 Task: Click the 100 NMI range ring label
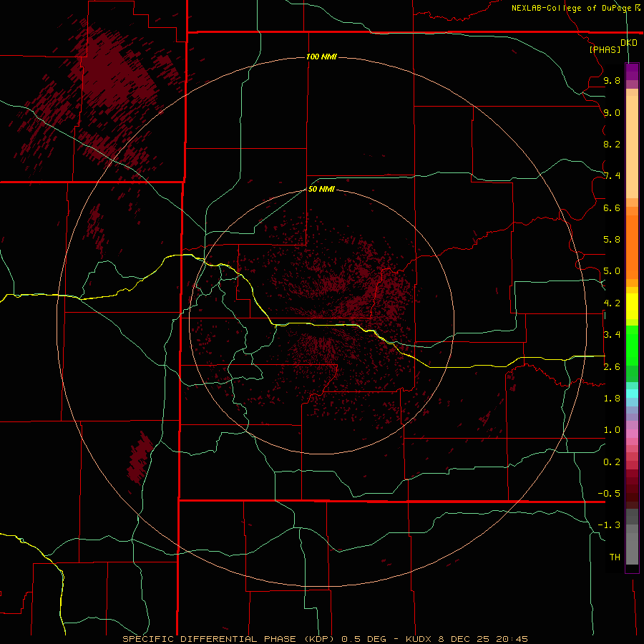pos(321,57)
